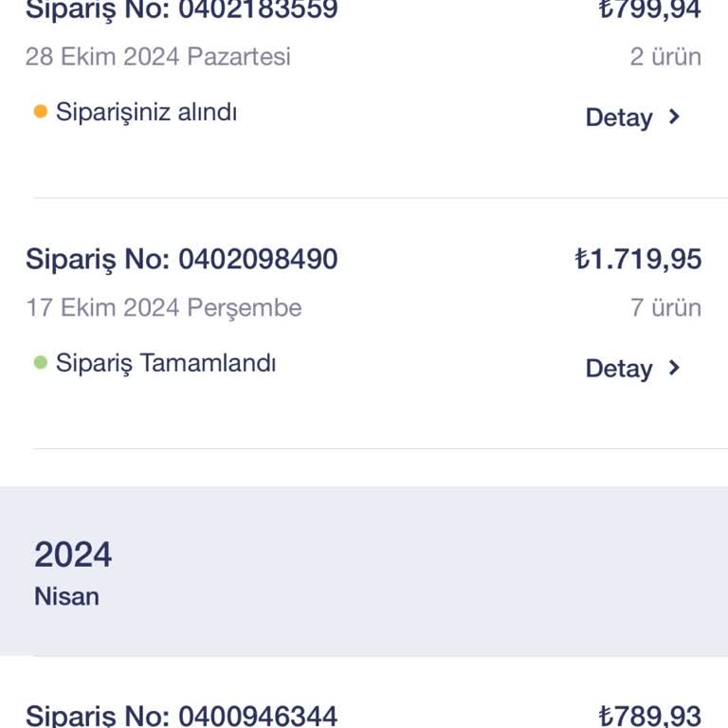Viewport: 728px width, 728px height.
Task: Click the 7 ürün item count
Action: 665,307
